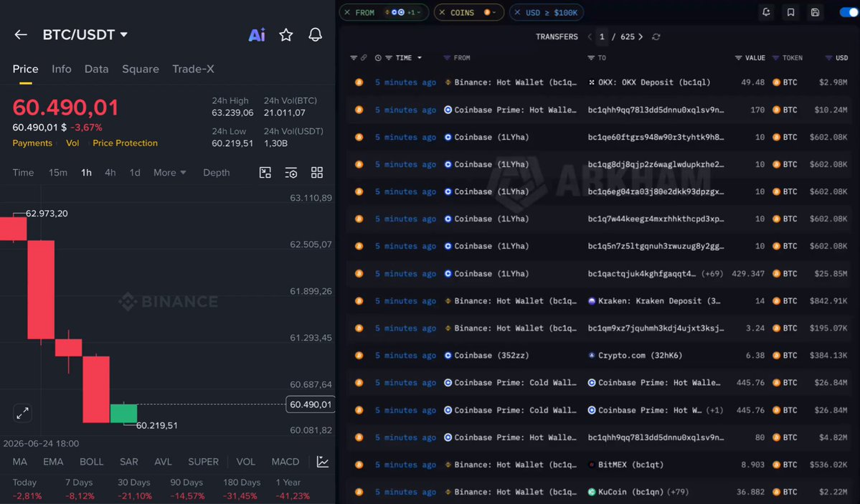
Task: Select the Time chart interval
Action: 23,173
